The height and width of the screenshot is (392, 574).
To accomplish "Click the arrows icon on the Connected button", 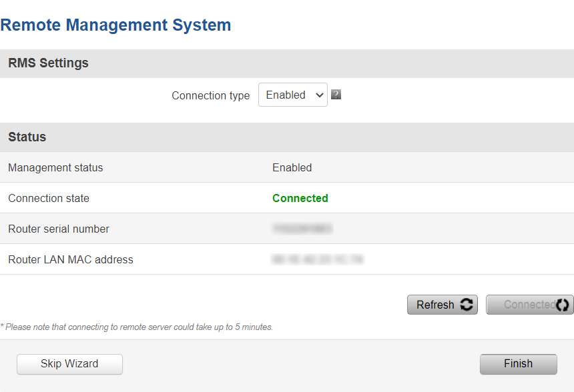I will pyautogui.click(x=563, y=305).
